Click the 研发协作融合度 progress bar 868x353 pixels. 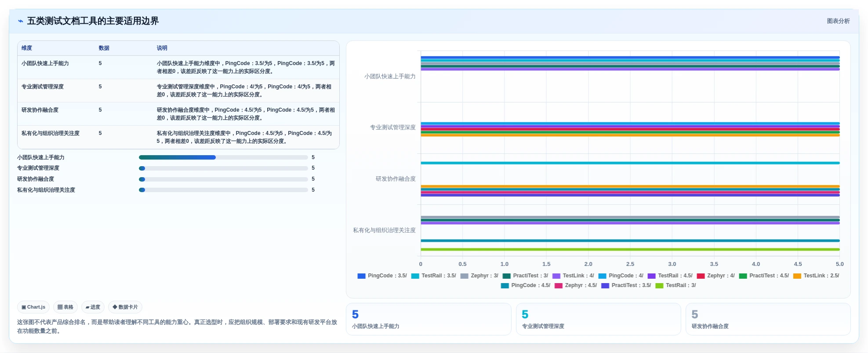pyautogui.click(x=223, y=179)
